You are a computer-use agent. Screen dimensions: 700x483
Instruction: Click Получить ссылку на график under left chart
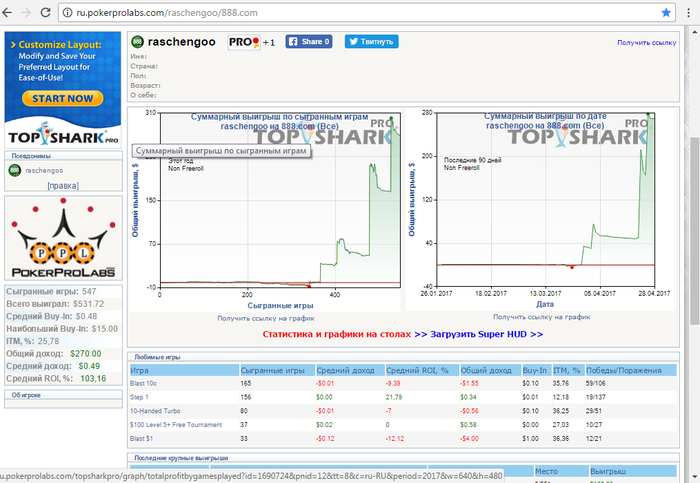coord(266,318)
